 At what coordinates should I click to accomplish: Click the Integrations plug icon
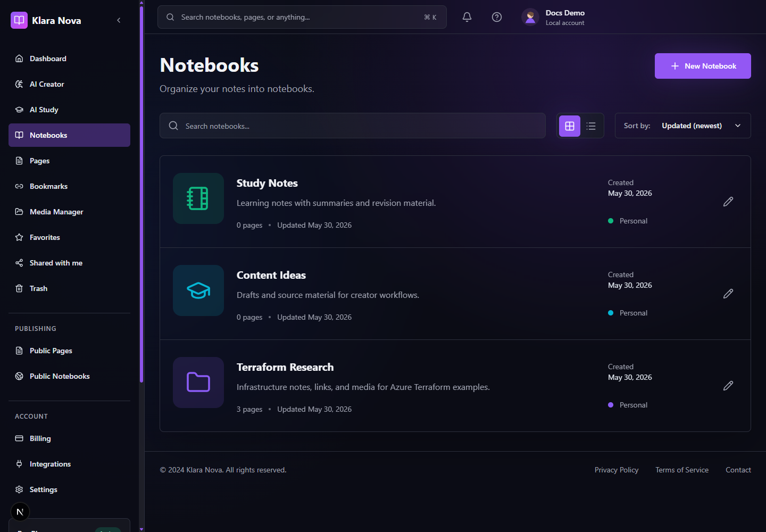point(19,464)
